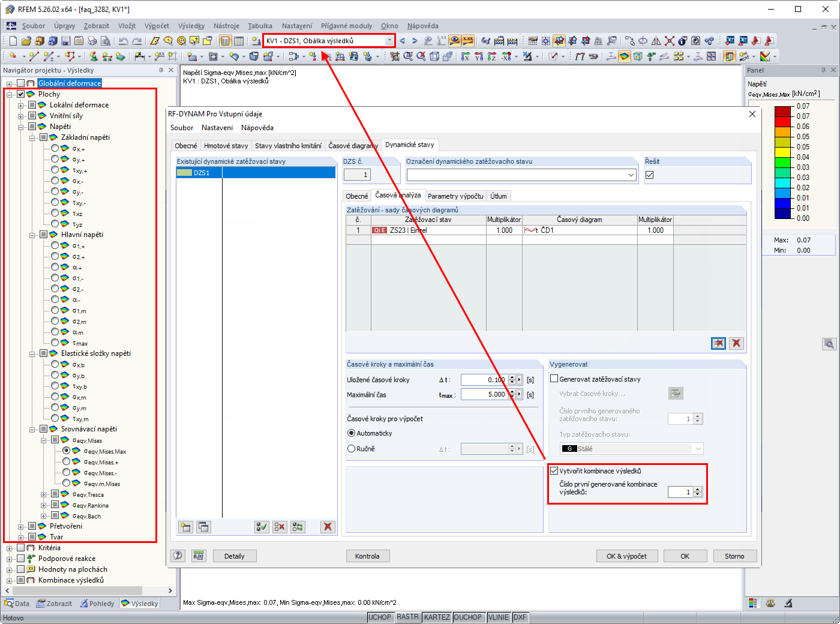Click the view in X direction icon
This screenshot has width=840, height=624.
click(466, 56)
